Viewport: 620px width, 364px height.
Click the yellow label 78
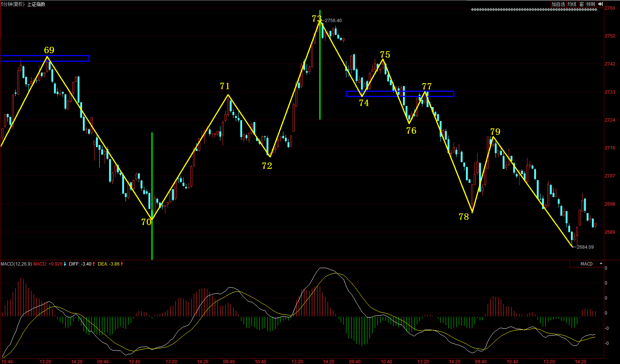pyautogui.click(x=464, y=217)
